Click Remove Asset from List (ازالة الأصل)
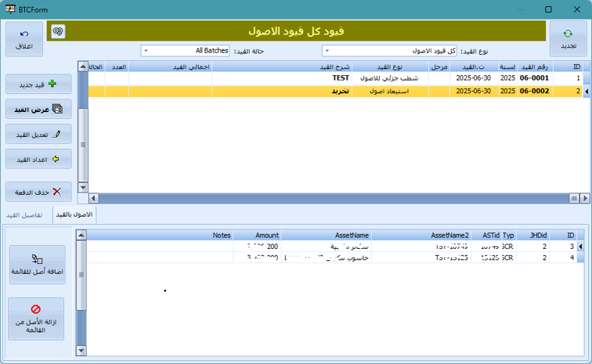 (36, 319)
